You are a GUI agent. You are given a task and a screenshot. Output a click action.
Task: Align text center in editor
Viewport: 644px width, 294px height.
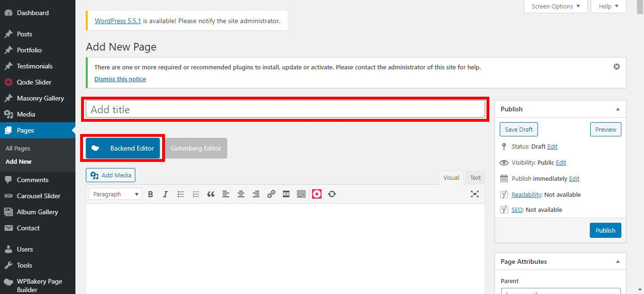(241, 194)
